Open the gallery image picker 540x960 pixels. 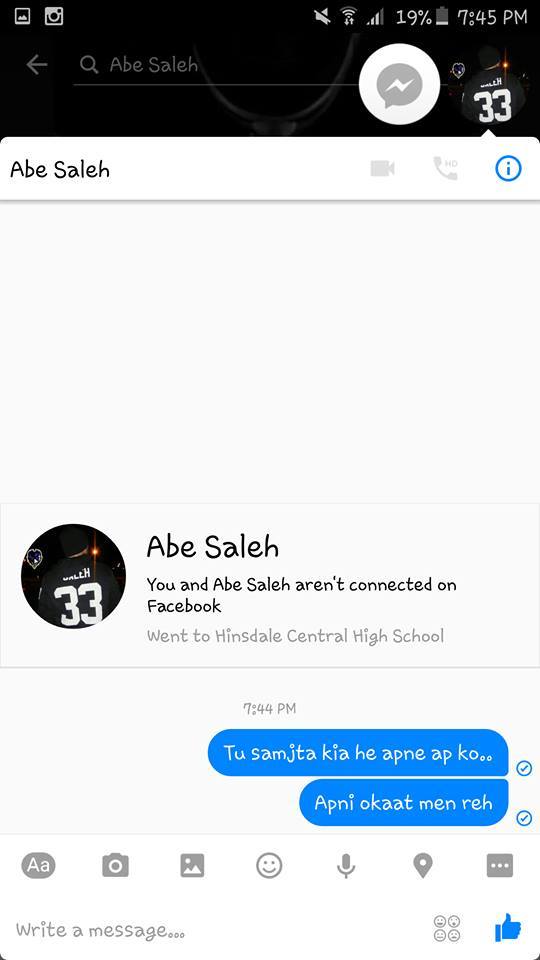[x=192, y=865]
